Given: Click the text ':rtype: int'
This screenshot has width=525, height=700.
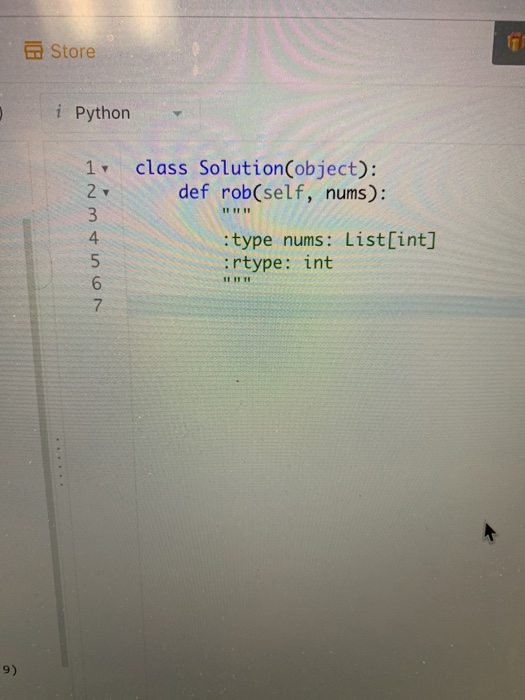Looking at the screenshot, I should click(x=278, y=263).
